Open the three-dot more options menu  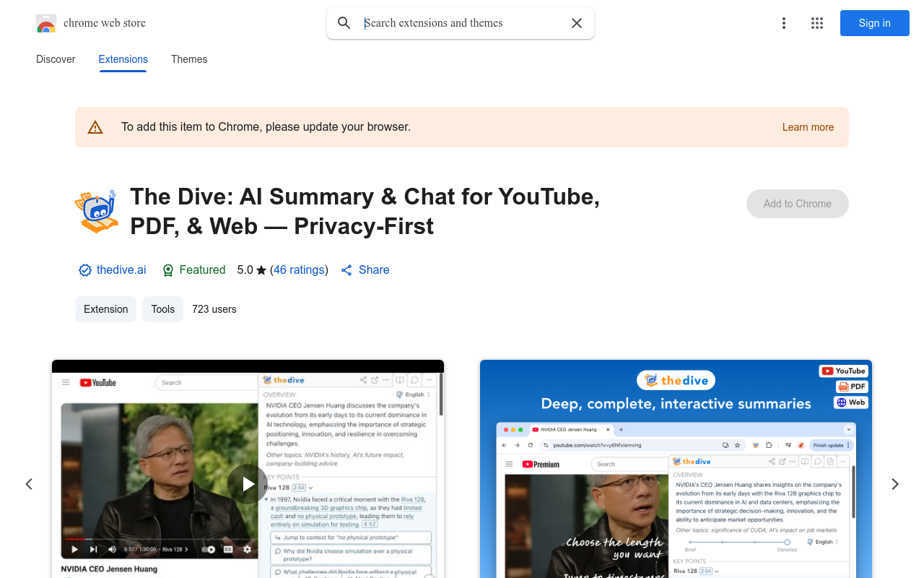point(784,23)
